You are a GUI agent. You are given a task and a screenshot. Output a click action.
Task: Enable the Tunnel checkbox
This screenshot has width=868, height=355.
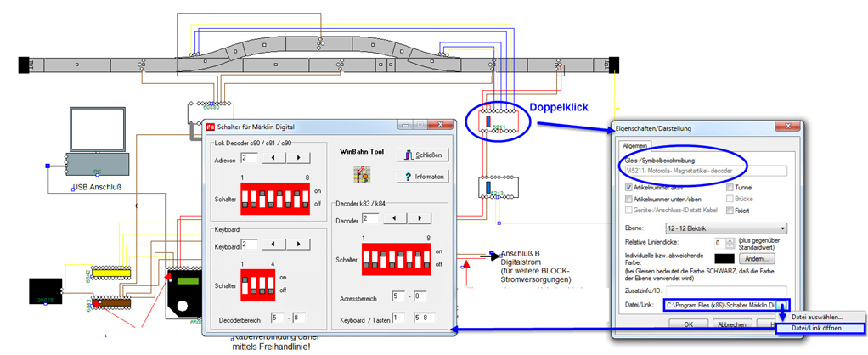[x=729, y=187]
